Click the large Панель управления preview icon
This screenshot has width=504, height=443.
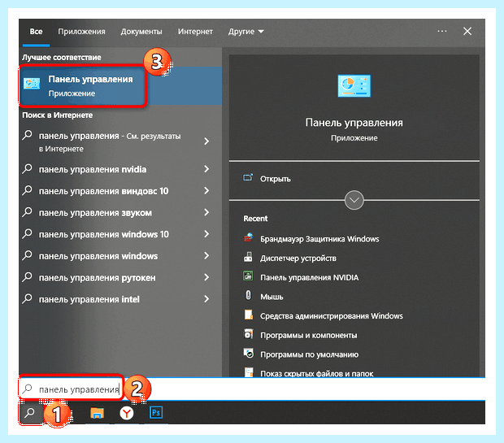[354, 86]
